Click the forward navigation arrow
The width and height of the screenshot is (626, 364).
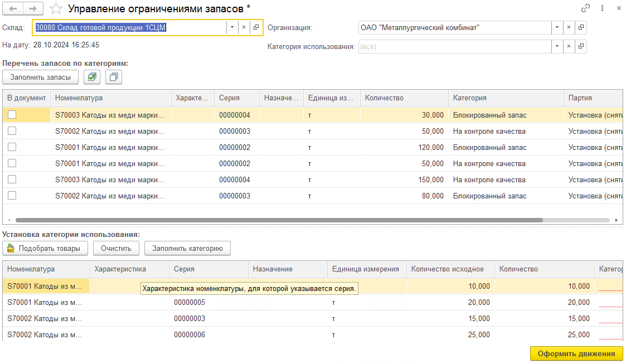[x=33, y=8]
